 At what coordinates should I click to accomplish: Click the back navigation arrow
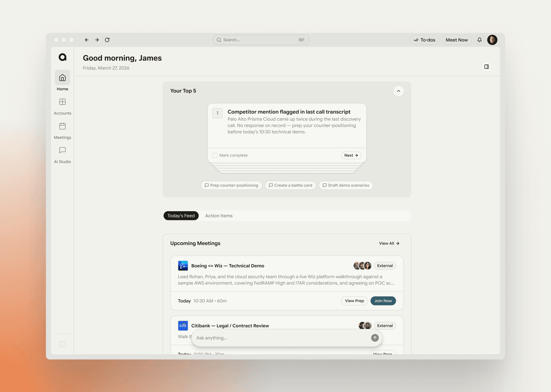pos(87,40)
